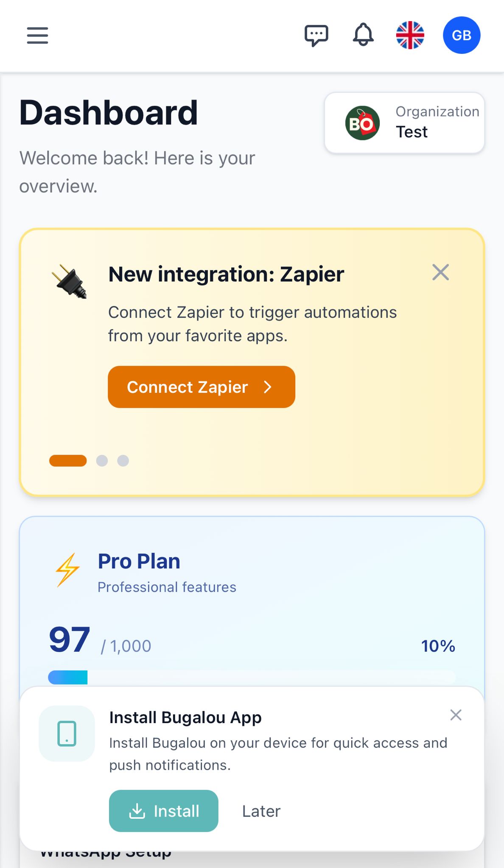Close the Install Bugalou App prompt
Screen dimensions: 504x868
click(x=456, y=715)
